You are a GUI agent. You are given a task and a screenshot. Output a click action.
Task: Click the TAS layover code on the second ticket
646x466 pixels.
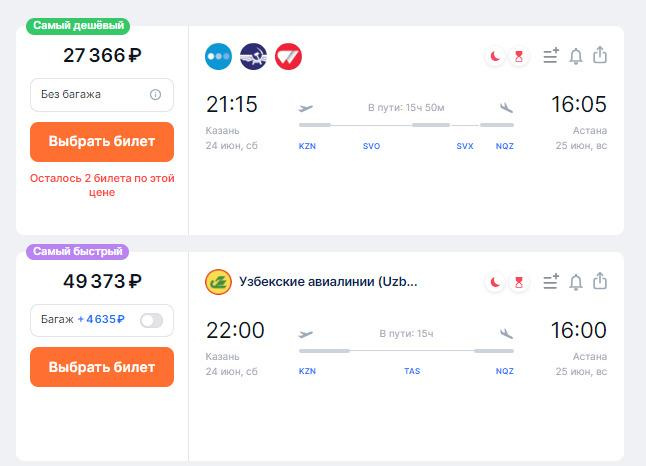coord(412,371)
